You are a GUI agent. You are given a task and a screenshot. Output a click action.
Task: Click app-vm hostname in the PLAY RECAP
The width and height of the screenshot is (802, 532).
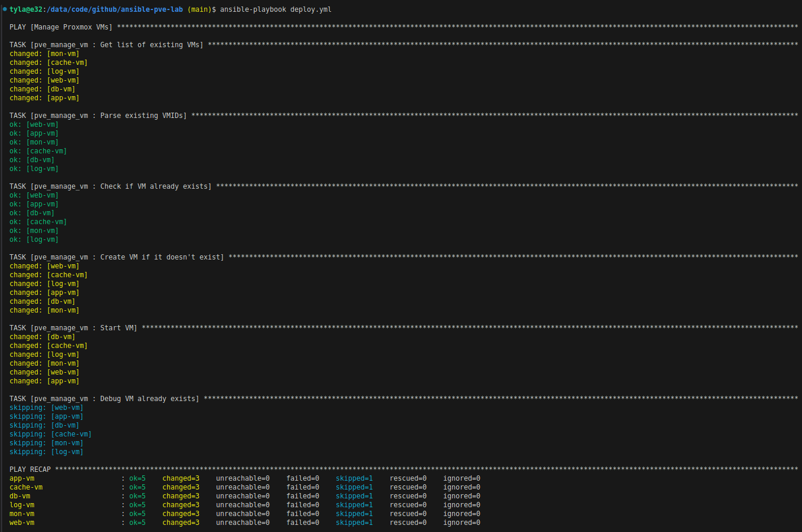point(22,478)
